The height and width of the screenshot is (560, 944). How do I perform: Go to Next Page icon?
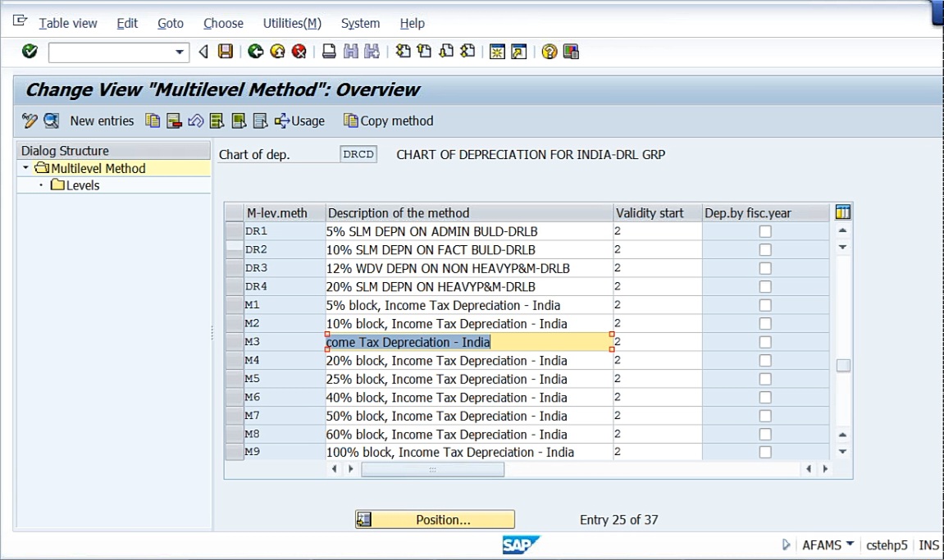(446, 52)
